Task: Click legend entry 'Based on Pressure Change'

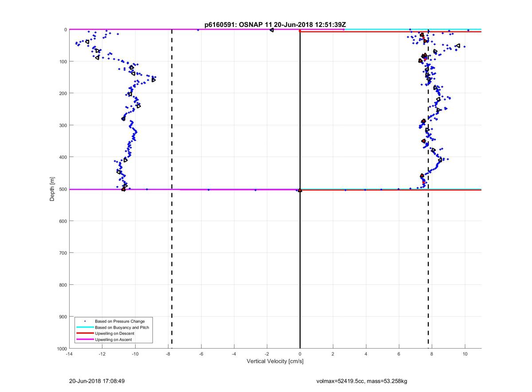Action: click(120, 321)
